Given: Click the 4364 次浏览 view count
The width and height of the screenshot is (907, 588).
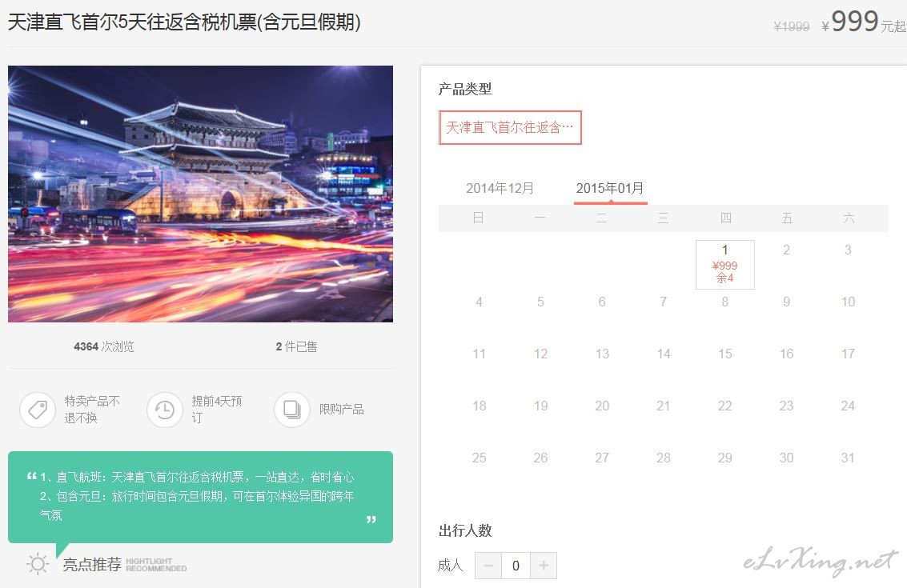Looking at the screenshot, I should tap(104, 346).
